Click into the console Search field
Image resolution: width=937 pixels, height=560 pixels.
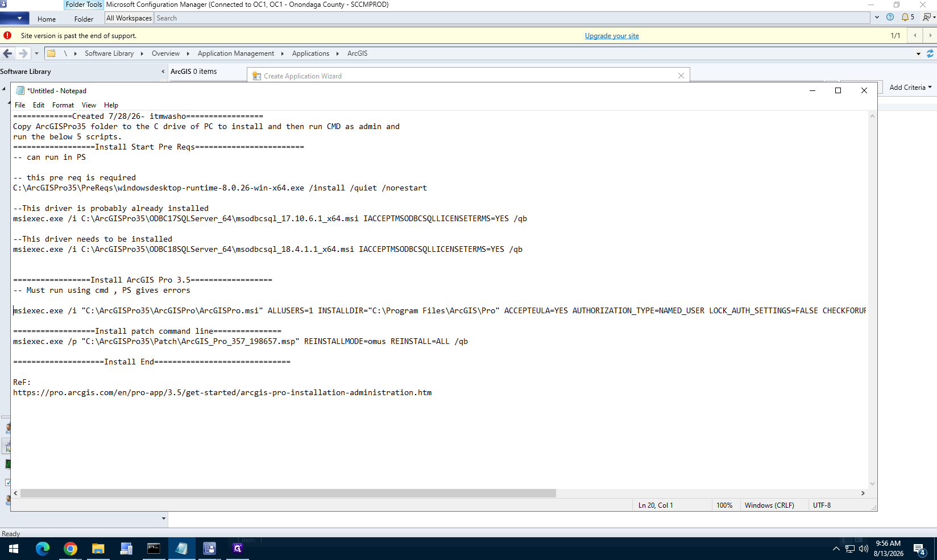[x=512, y=18]
